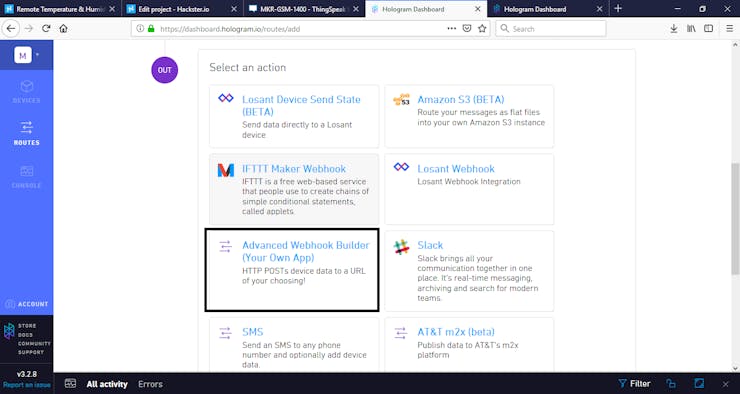Switch to the last Hologram Dashboard tab

click(x=549, y=9)
